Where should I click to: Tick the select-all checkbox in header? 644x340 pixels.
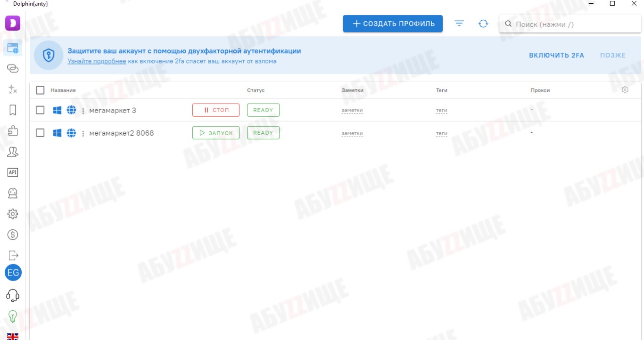click(40, 90)
